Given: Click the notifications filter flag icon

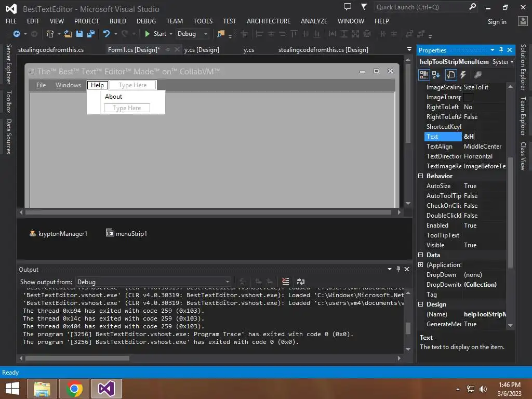Looking at the screenshot, I should point(364,6).
